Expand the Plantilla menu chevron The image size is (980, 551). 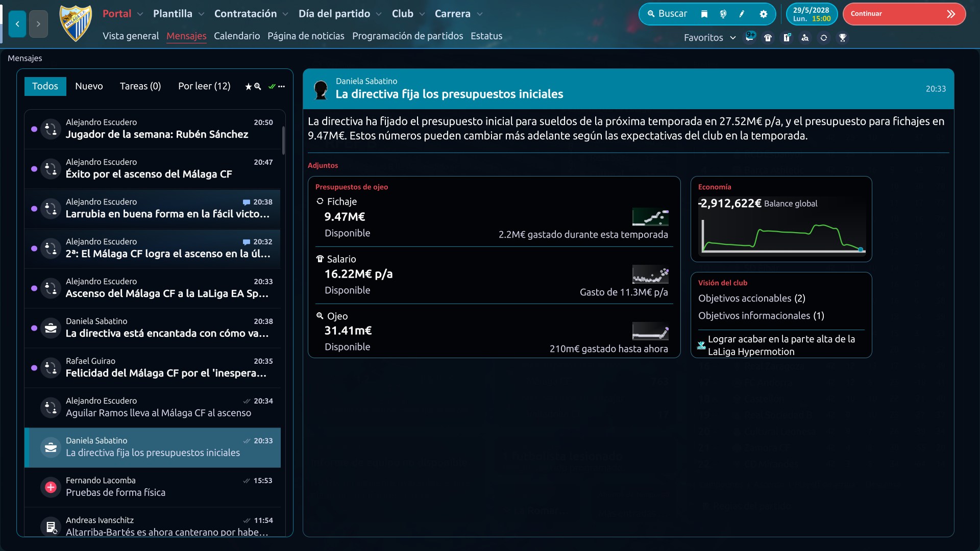coord(201,14)
